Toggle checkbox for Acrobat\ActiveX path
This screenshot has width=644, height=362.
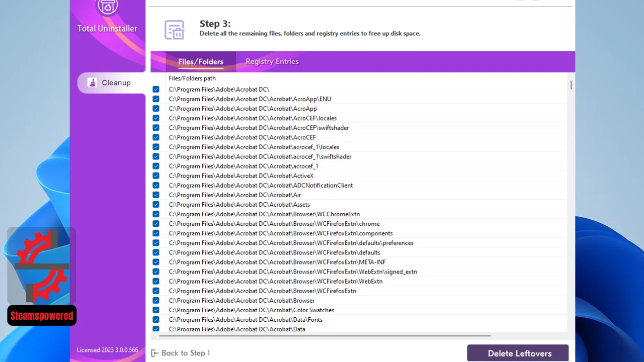coord(156,175)
